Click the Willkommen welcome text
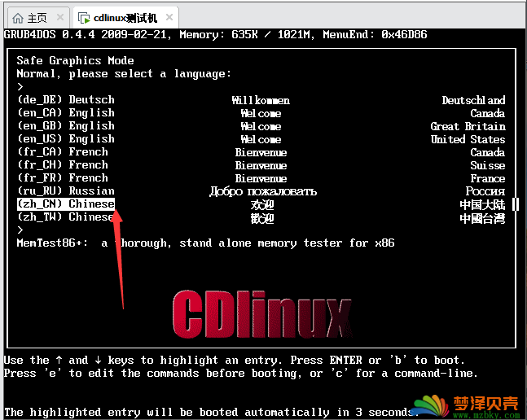The height and width of the screenshot is (420, 527). coord(261,100)
